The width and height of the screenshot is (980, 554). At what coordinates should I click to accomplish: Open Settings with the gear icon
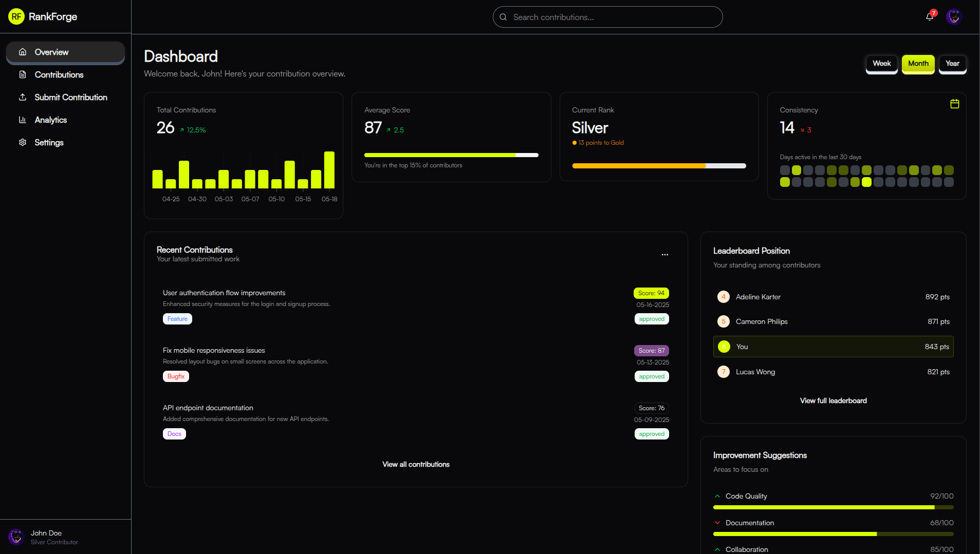pyautogui.click(x=23, y=142)
